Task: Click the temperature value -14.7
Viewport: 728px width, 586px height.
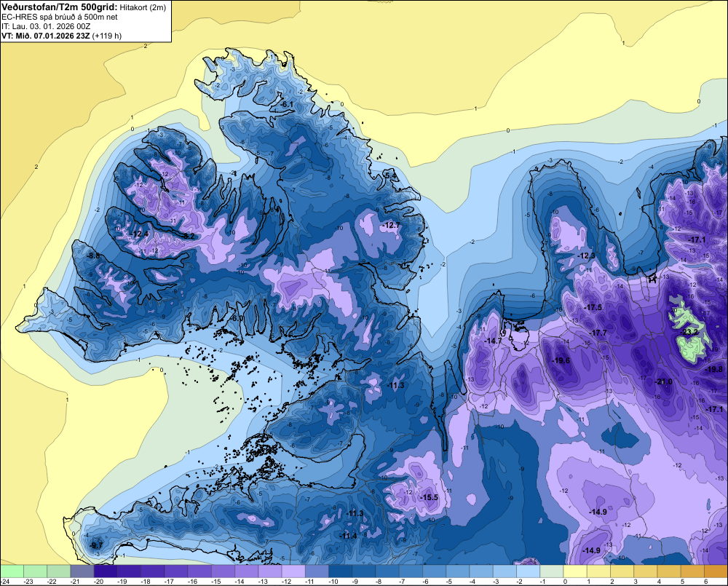Action: [493, 341]
